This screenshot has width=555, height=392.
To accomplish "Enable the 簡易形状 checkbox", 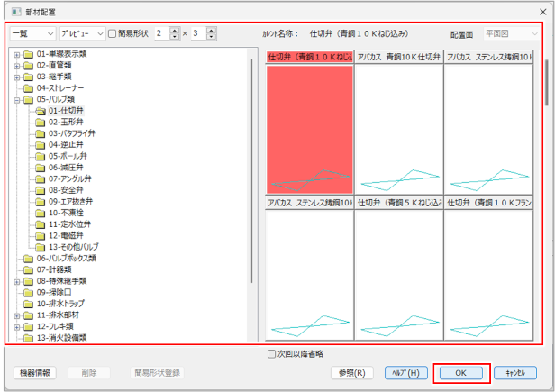I will pos(113,33).
